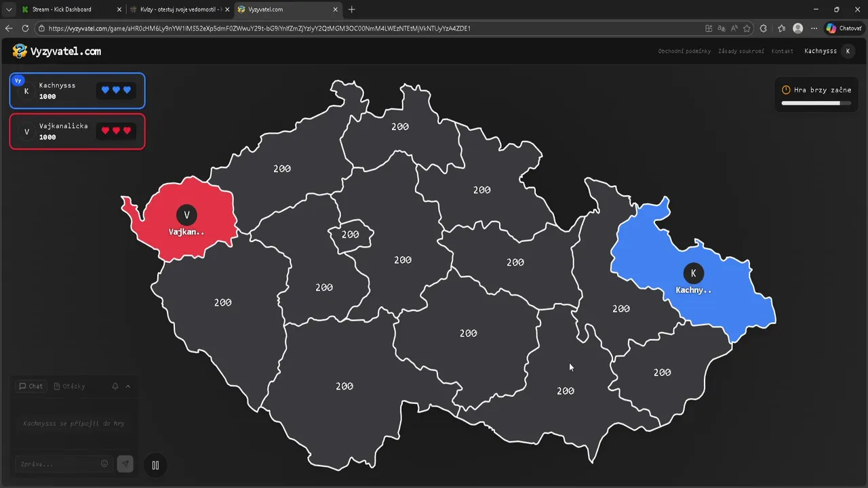868x488 pixels.
Task: Click the "Hra brzy začne" status text
Action: (x=823, y=89)
